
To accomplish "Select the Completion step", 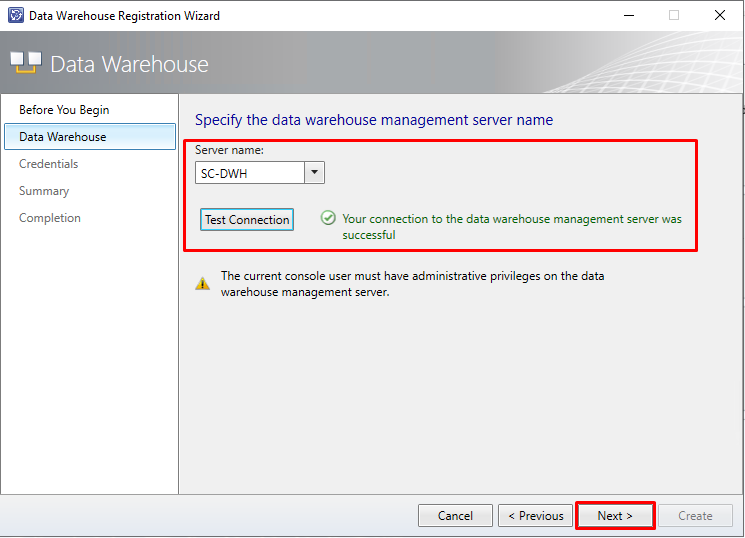I will click(50, 218).
